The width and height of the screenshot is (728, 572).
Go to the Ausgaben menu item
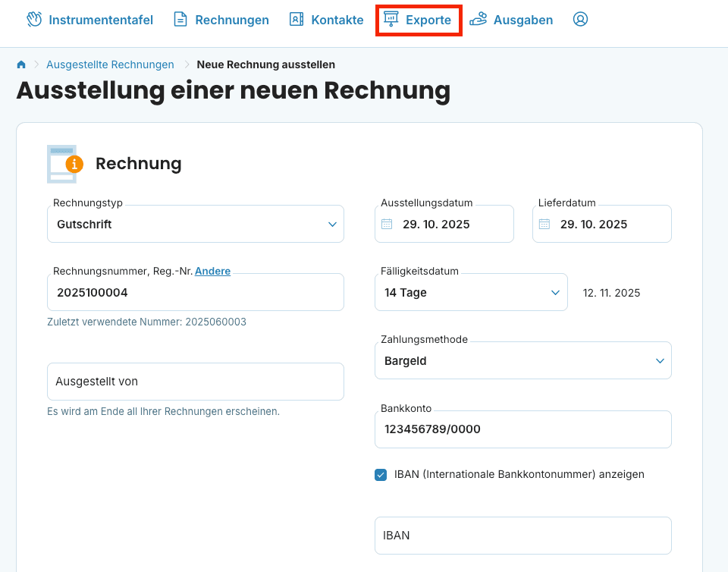coord(522,20)
